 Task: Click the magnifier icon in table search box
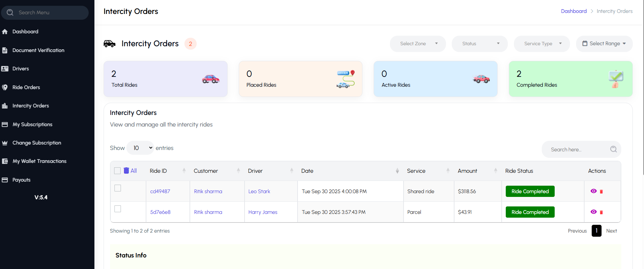(x=613, y=149)
